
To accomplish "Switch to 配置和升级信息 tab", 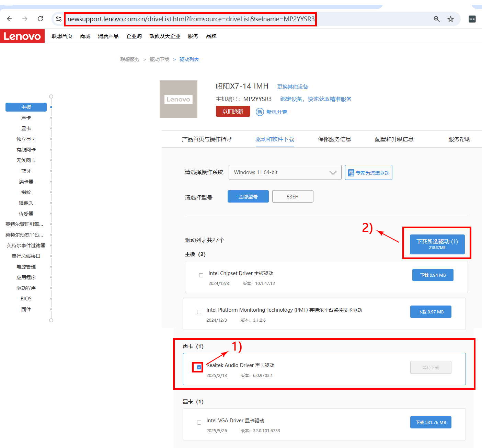I will pyautogui.click(x=394, y=139).
